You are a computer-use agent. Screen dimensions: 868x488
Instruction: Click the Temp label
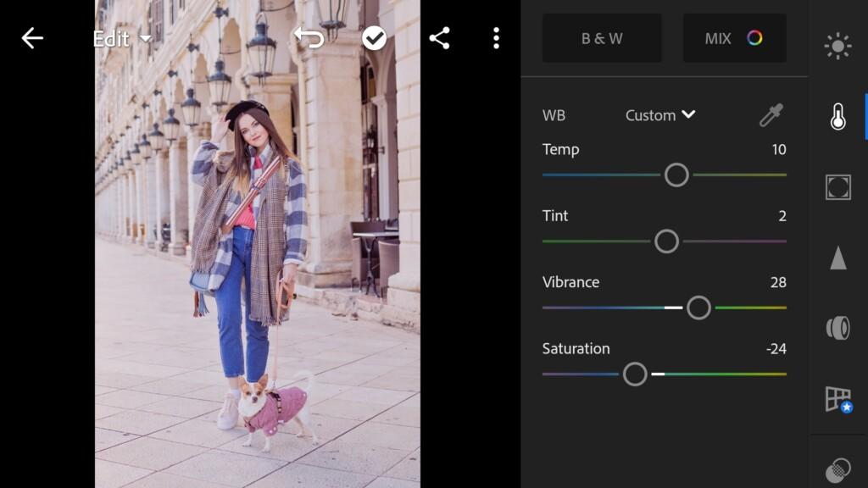[x=561, y=149]
